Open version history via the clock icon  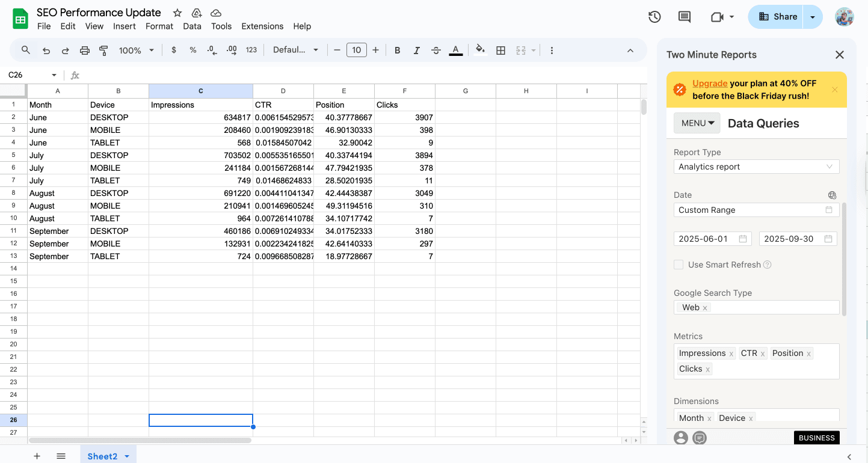(654, 17)
